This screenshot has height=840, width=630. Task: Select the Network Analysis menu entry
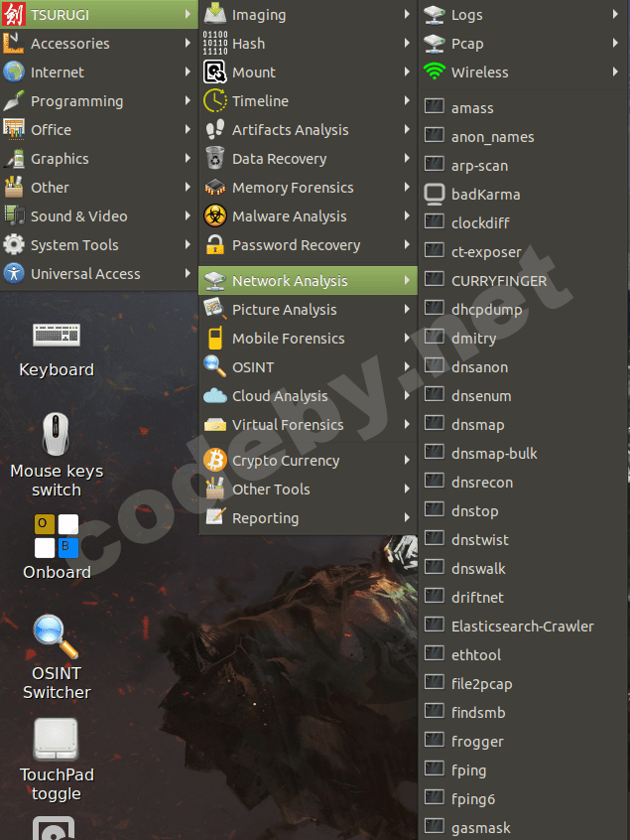[308, 281]
